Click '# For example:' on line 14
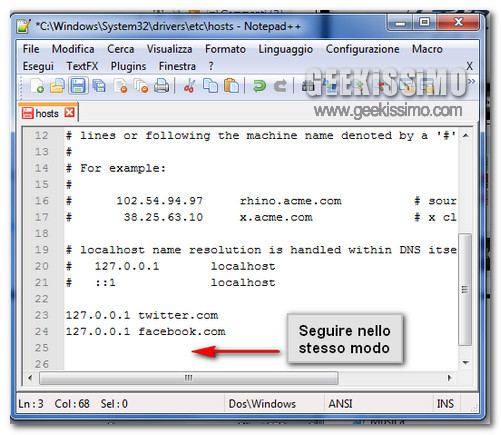This screenshot has height=435, width=501. pyautogui.click(x=116, y=168)
